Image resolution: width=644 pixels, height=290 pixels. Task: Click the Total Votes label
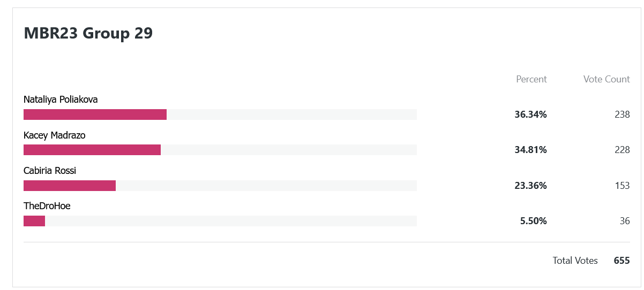575,261
